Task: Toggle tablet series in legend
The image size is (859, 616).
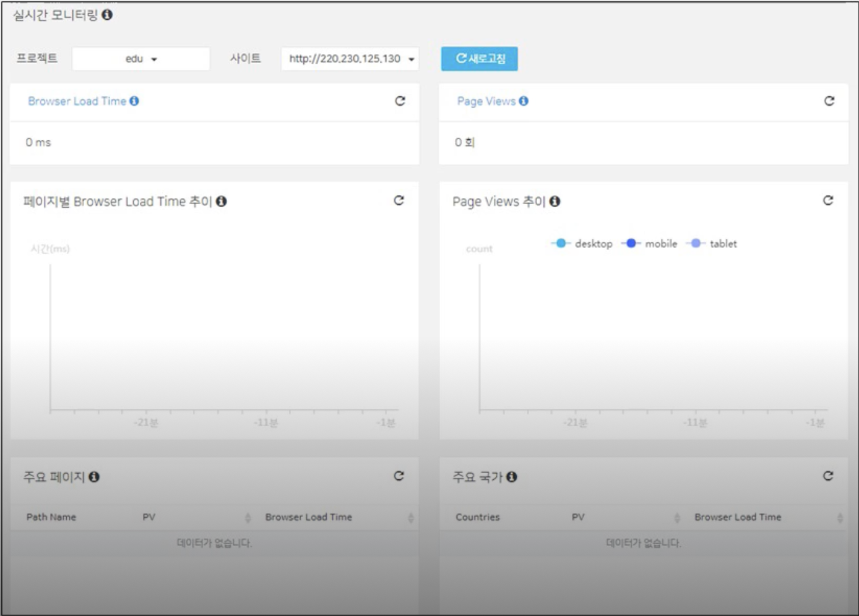Action: [x=712, y=244]
